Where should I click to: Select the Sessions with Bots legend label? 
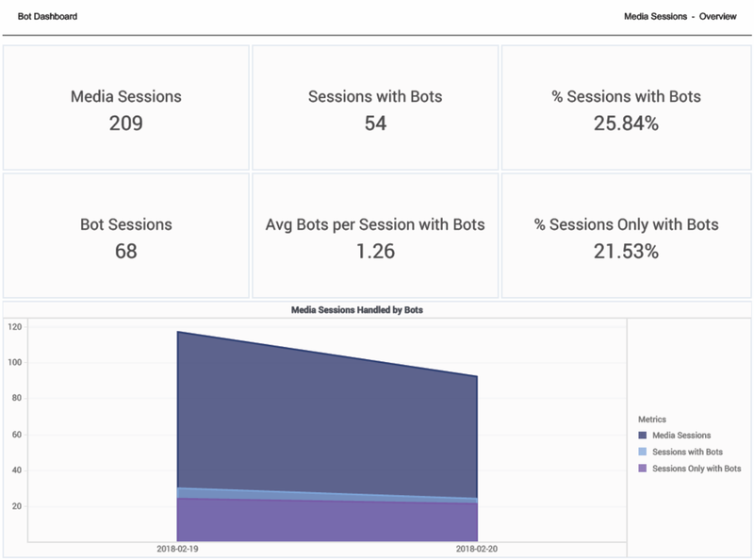click(x=687, y=452)
